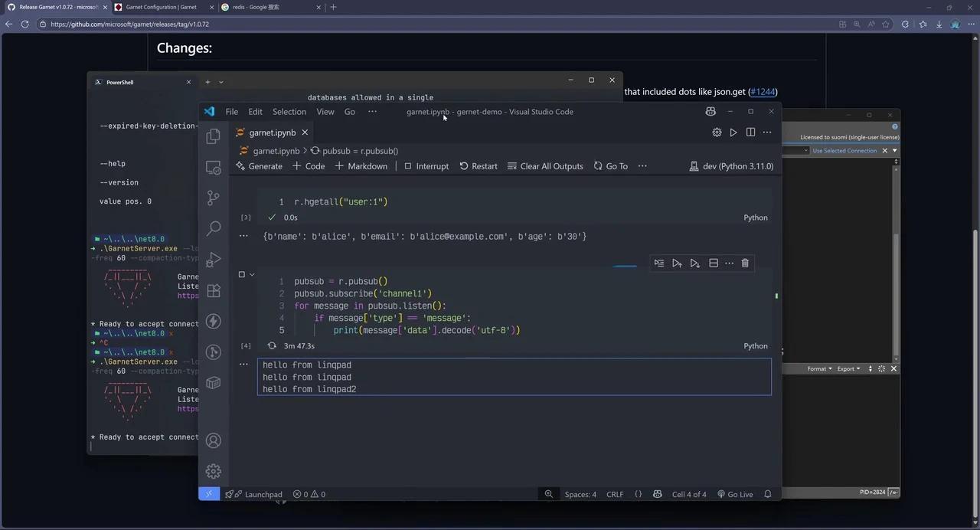Open the Explorer view in activity bar
Image resolution: width=980 pixels, height=530 pixels.
[x=214, y=136]
